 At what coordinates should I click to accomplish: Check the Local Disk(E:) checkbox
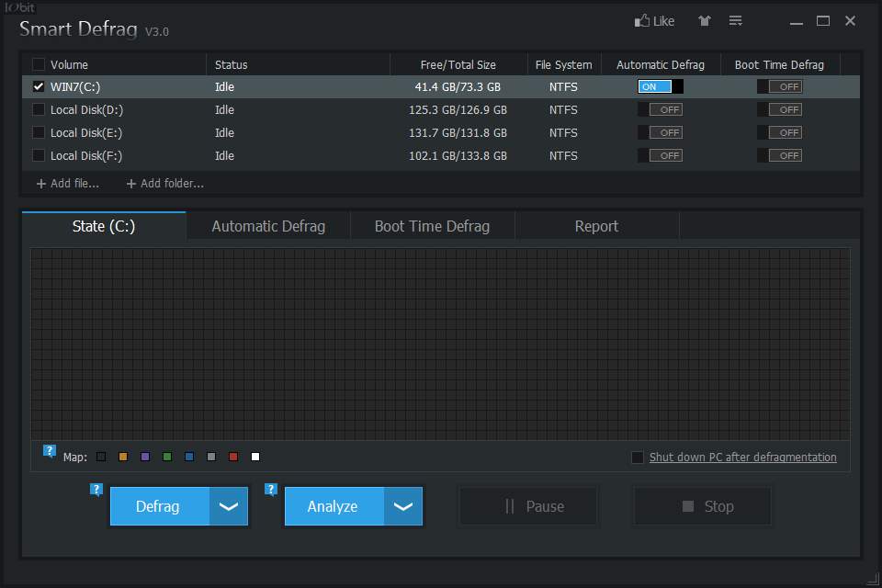pos(39,133)
